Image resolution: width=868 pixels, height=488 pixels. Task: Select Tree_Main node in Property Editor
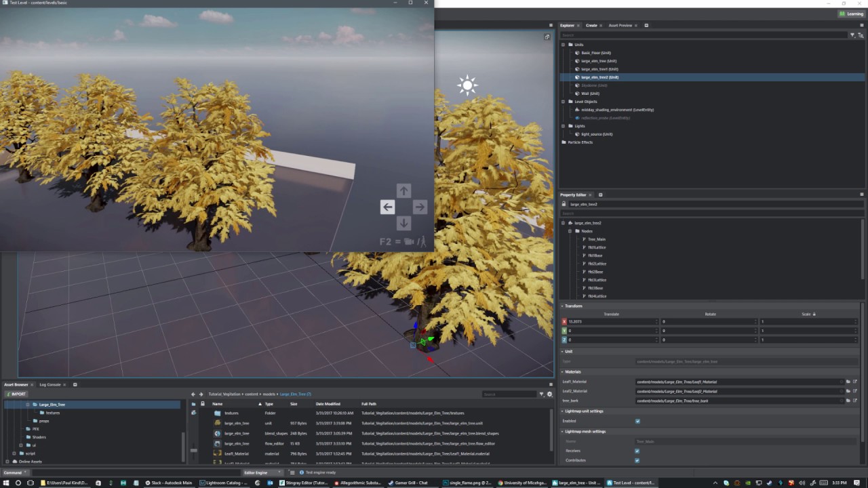(x=597, y=239)
